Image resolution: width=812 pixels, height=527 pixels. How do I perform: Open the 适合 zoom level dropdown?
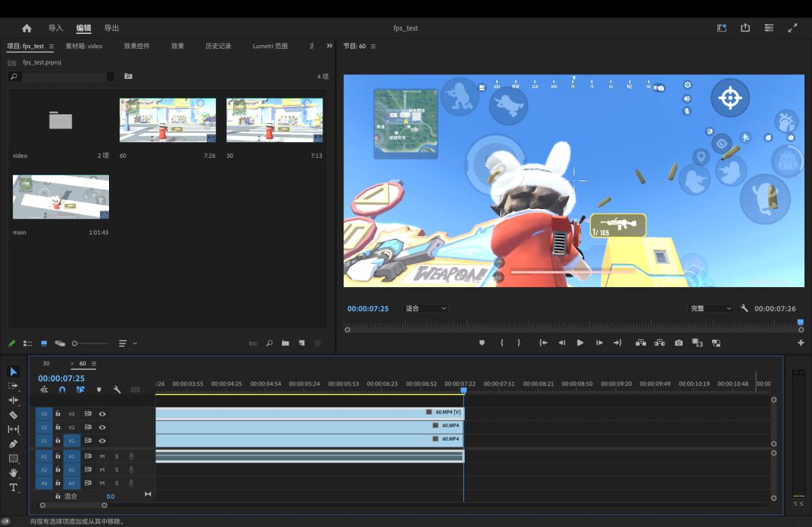click(x=426, y=308)
